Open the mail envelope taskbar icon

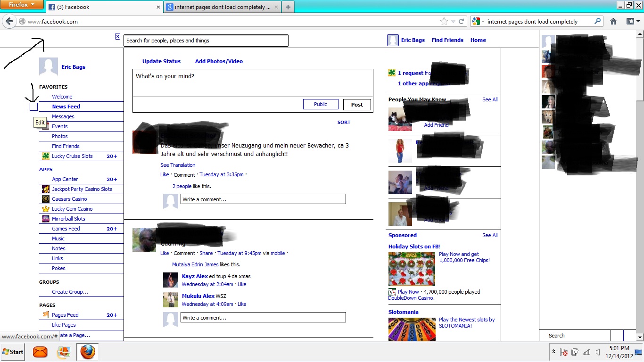[40, 352]
